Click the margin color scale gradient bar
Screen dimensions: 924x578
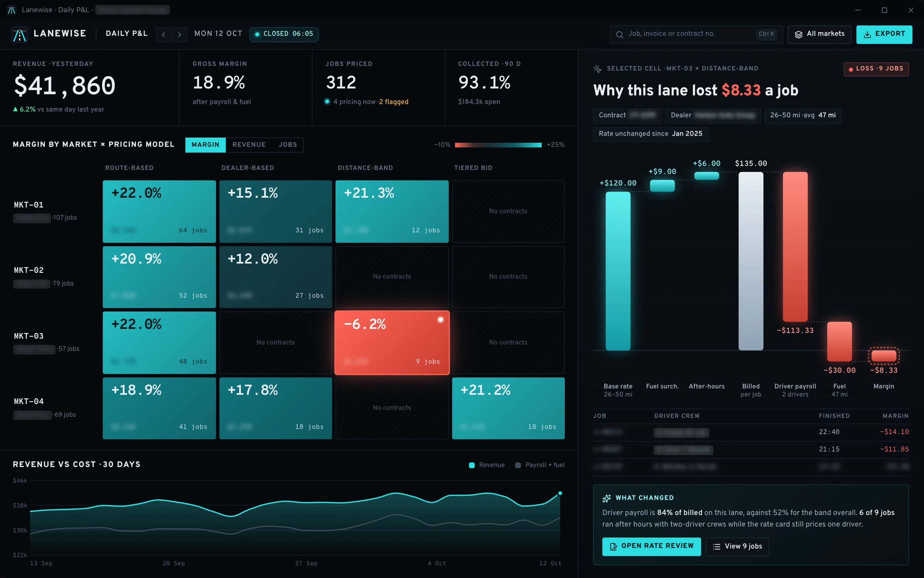click(x=498, y=145)
